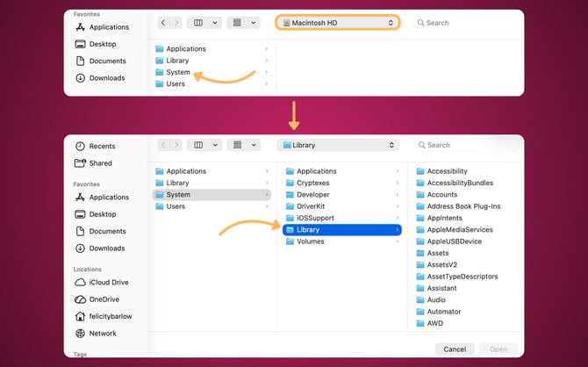The image size is (588, 367).
Task: Expand Users chevron in top window
Action: 267,83
